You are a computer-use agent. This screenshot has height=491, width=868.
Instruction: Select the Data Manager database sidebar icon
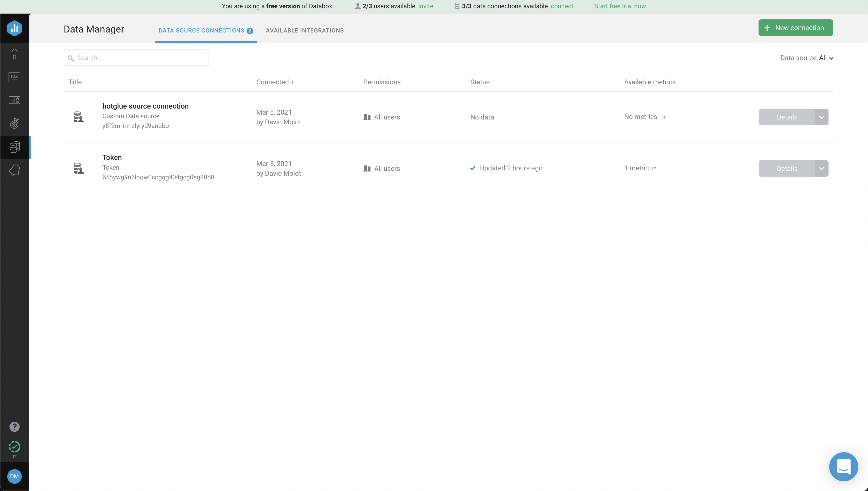point(15,147)
